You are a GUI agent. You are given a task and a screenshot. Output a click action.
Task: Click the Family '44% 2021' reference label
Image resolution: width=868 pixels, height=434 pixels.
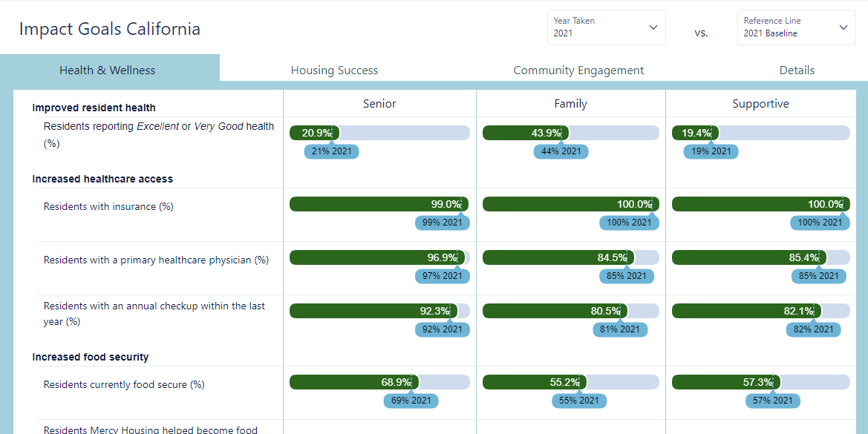(561, 151)
